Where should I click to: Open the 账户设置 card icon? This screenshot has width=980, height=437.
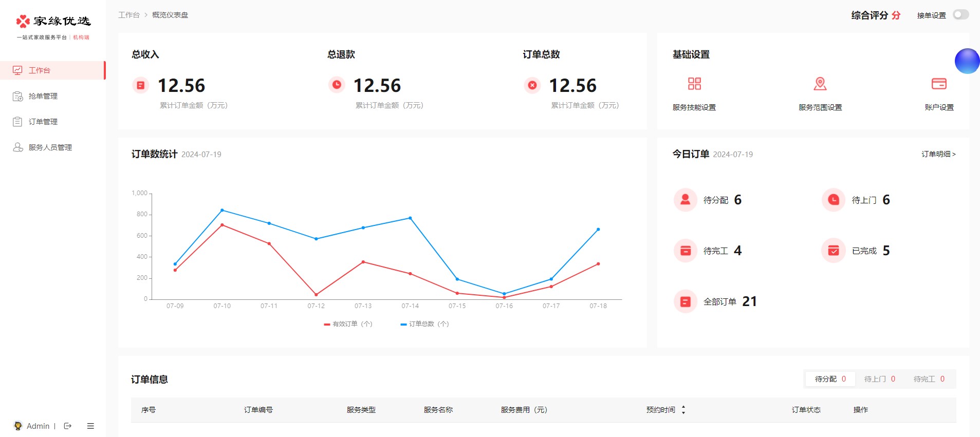(939, 84)
